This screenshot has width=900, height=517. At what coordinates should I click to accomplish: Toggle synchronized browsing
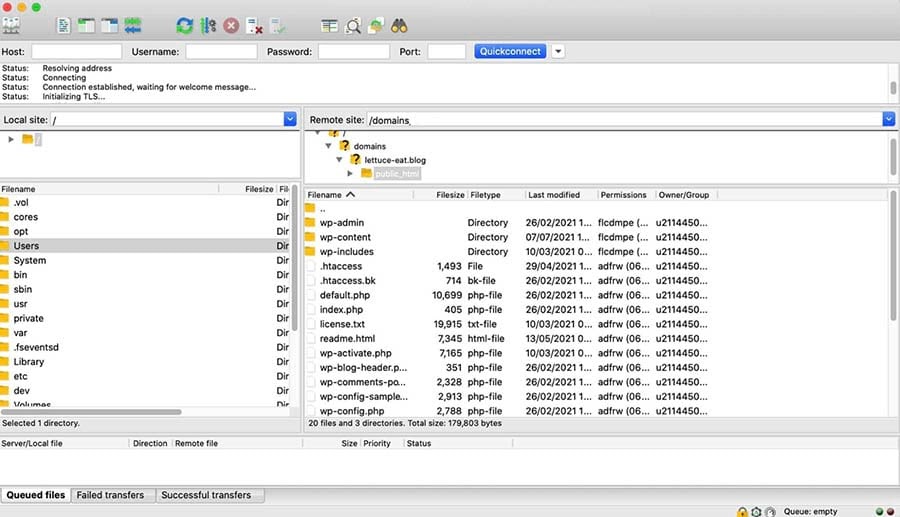375,26
